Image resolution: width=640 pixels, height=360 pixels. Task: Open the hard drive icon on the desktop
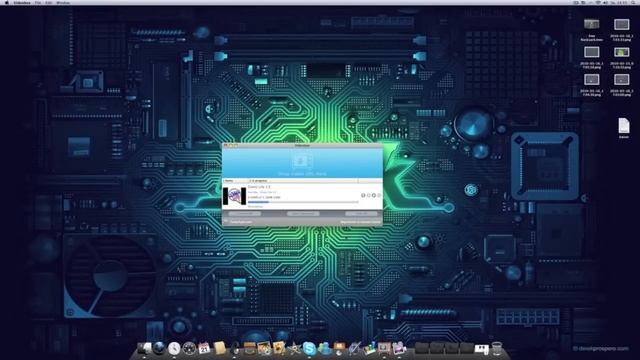point(591,24)
